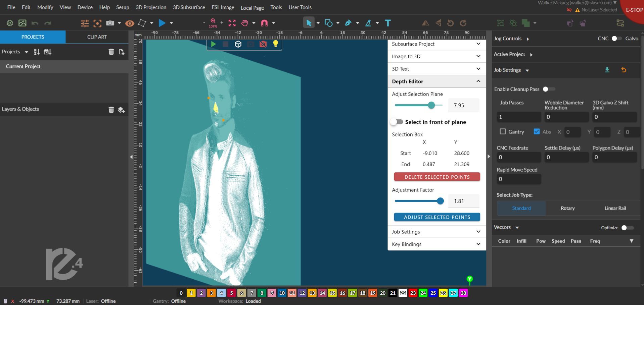Activate the Pen tool
The height and width of the screenshot is (343, 644).
(348, 23)
